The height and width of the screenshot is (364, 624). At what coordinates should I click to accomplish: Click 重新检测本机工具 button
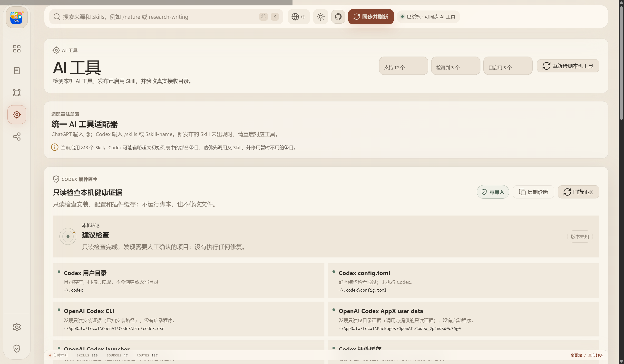(568, 66)
